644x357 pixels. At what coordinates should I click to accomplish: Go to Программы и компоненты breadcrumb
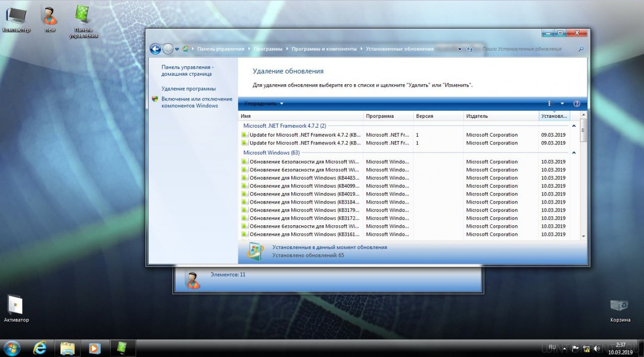tap(324, 49)
